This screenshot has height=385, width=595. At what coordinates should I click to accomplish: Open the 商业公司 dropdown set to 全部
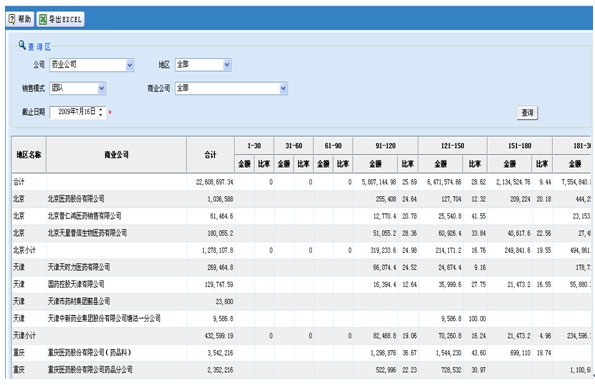tap(283, 88)
